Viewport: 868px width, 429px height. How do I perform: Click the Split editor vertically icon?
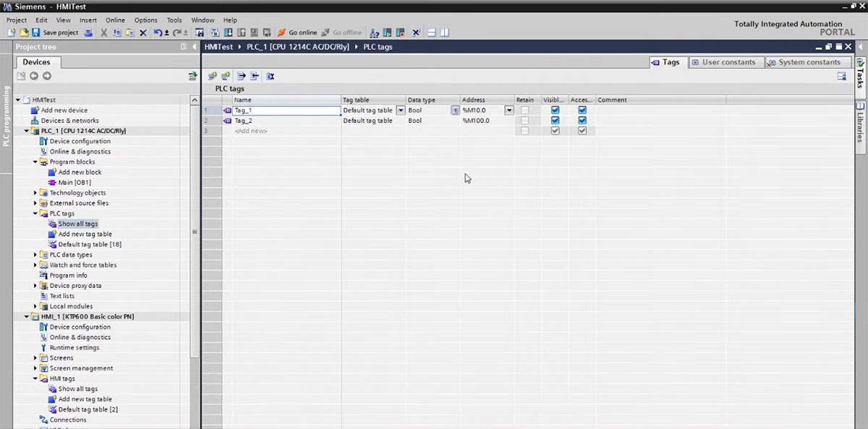tap(445, 33)
